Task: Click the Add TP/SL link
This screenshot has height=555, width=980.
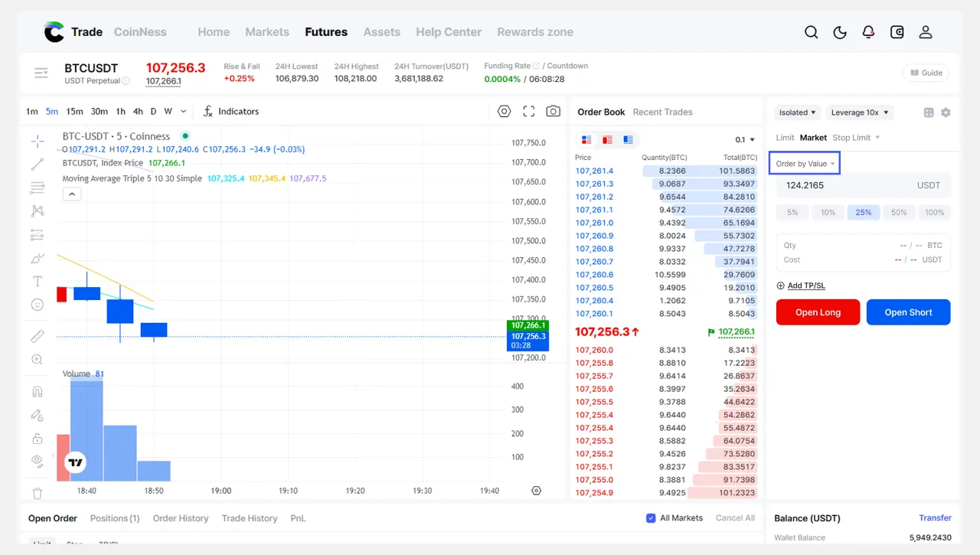Action: point(805,286)
